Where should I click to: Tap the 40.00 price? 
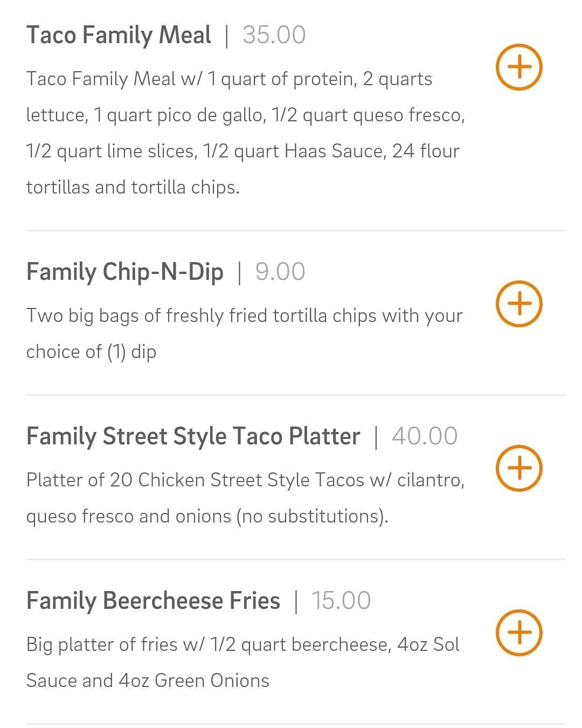point(425,436)
